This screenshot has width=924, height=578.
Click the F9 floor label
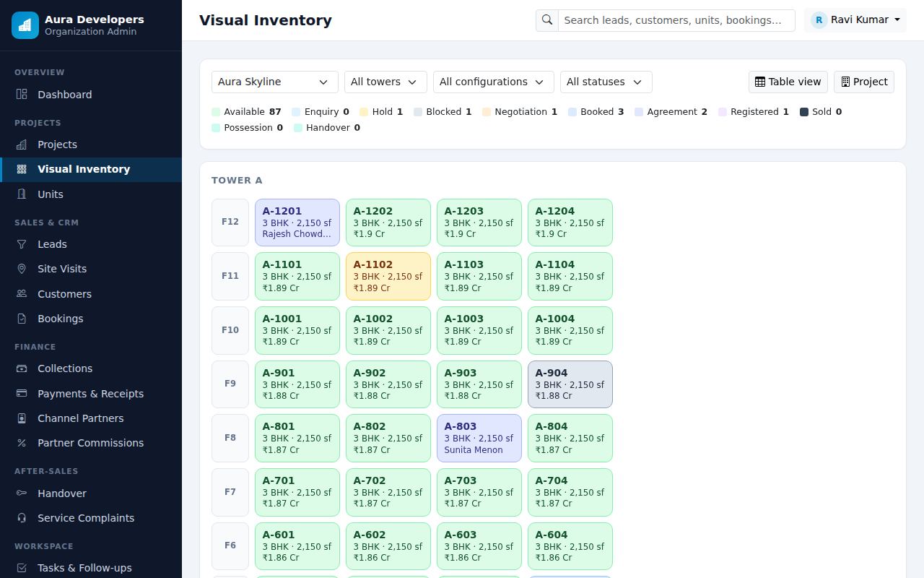click(x=230, y=384)
